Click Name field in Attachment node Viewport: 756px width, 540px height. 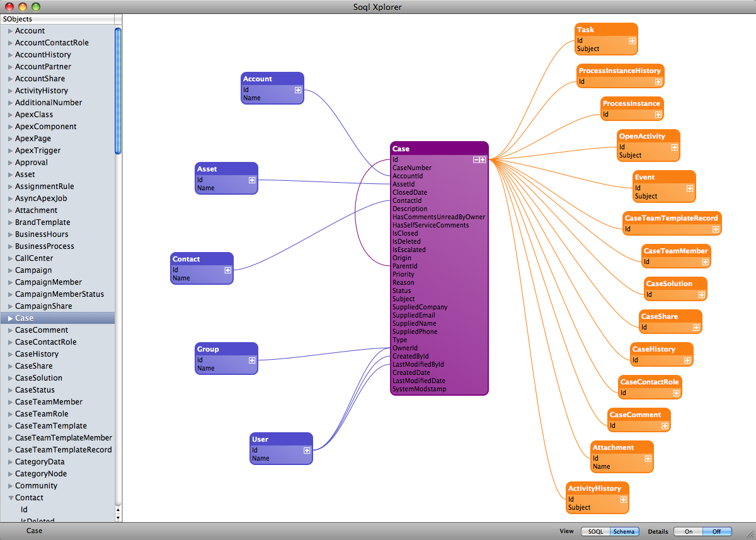click(x=602, y=467)
